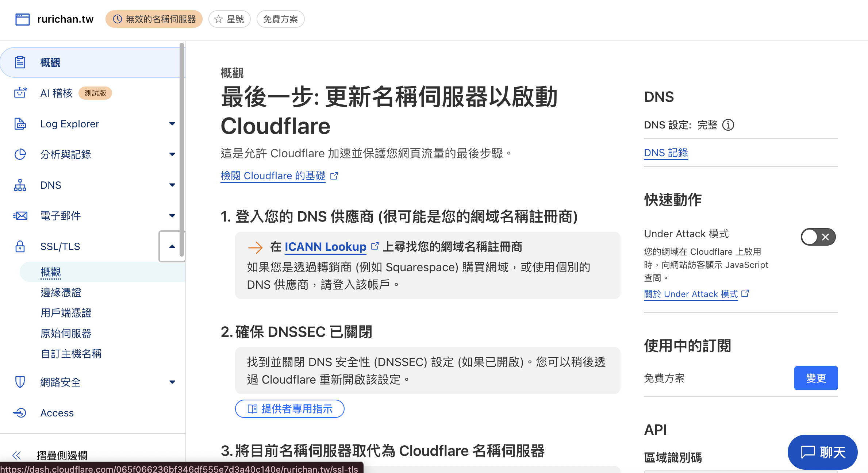Open the Access sidebar item
This screenshot has width=868, height=473.
pyautogui.click(x=57, y=413)
